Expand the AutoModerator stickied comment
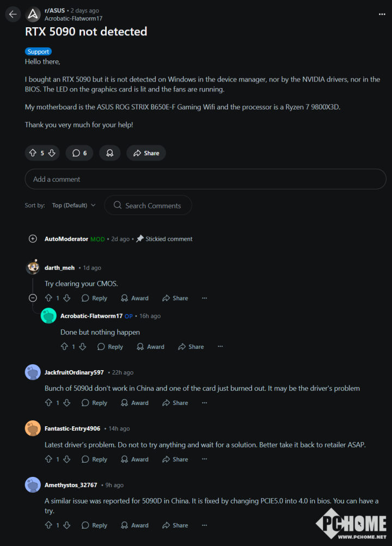Viewport: 392px width, 546px height. [33, 238]
